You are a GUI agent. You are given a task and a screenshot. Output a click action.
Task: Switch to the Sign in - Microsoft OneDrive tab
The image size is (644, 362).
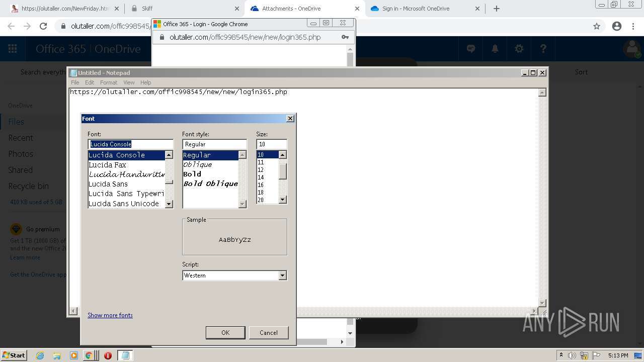(x=425, y=9)
